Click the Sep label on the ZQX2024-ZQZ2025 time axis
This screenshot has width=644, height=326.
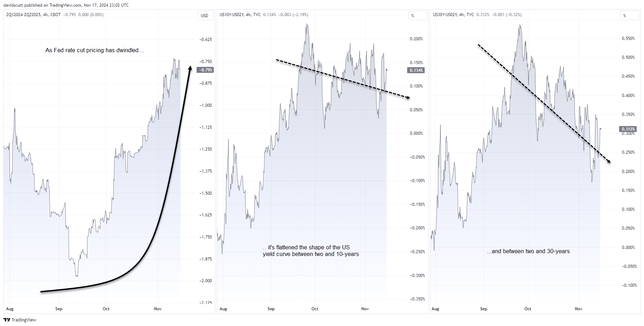[59, 309]
